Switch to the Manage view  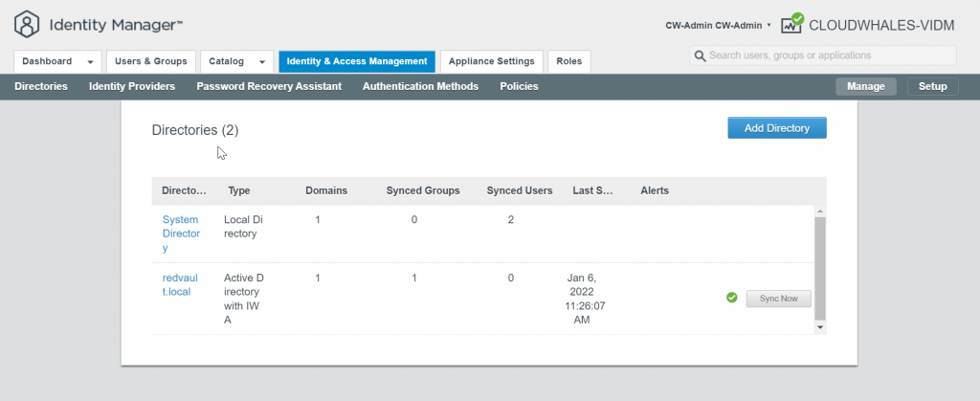click(x=865, y=87)
